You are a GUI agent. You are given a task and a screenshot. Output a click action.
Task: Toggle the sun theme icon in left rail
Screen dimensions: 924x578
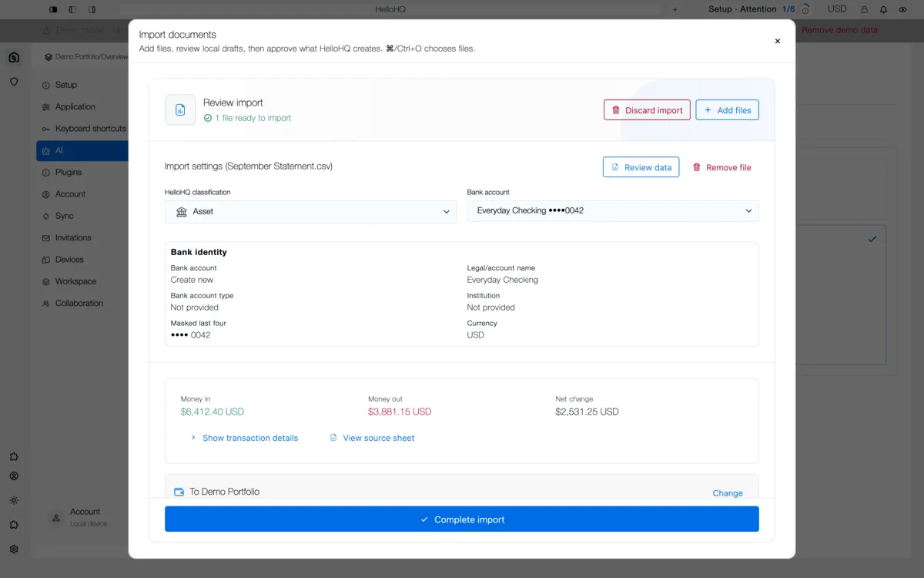(14, 500)
